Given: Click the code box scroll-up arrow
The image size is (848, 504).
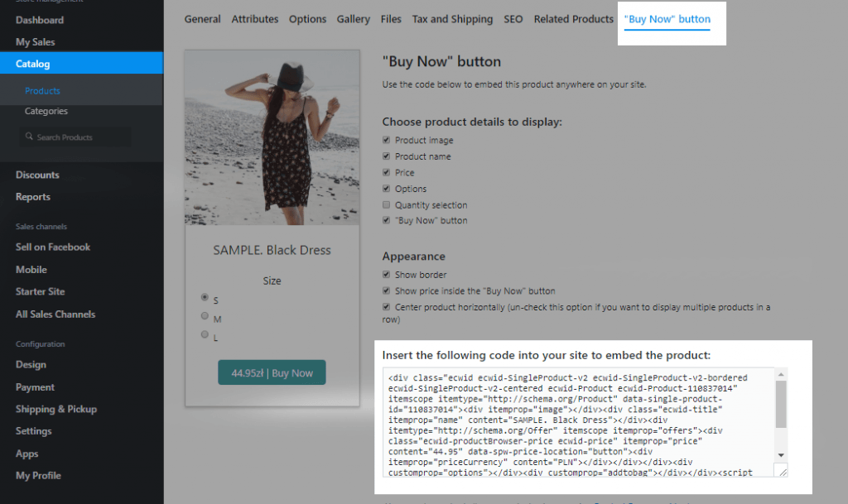Looking at the screenshot, I should pos(781,374).
